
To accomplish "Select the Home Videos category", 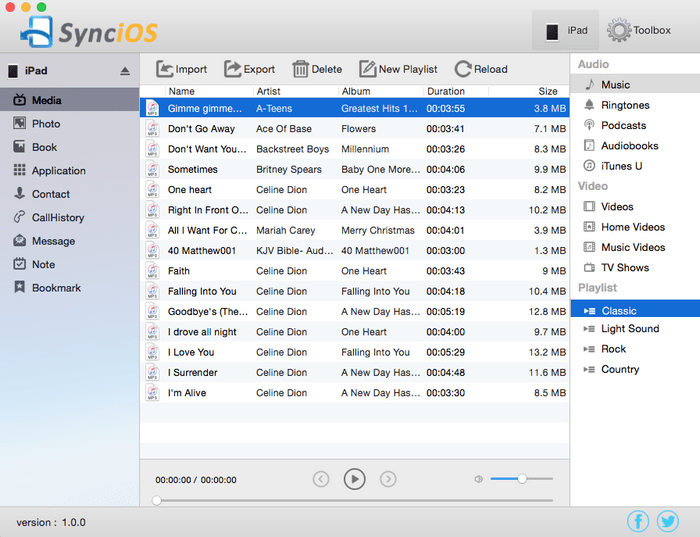I will coord(635,227).
